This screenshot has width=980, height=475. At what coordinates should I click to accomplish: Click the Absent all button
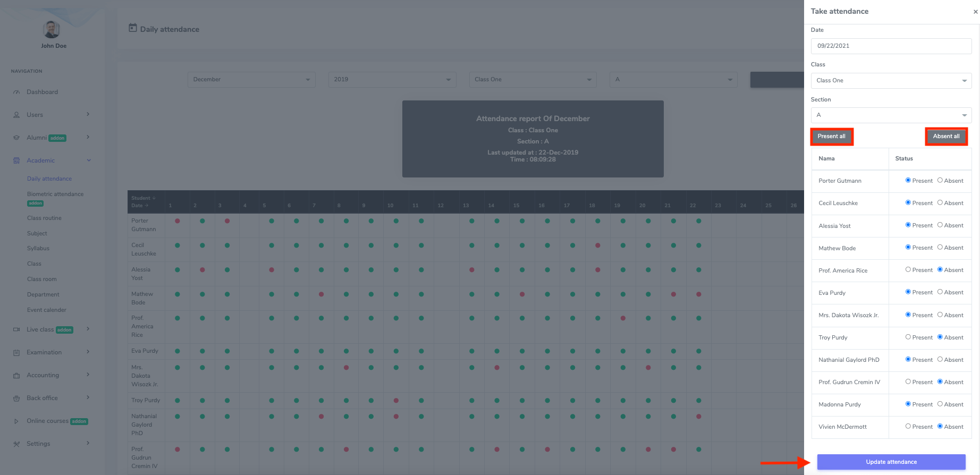(946, 137)
